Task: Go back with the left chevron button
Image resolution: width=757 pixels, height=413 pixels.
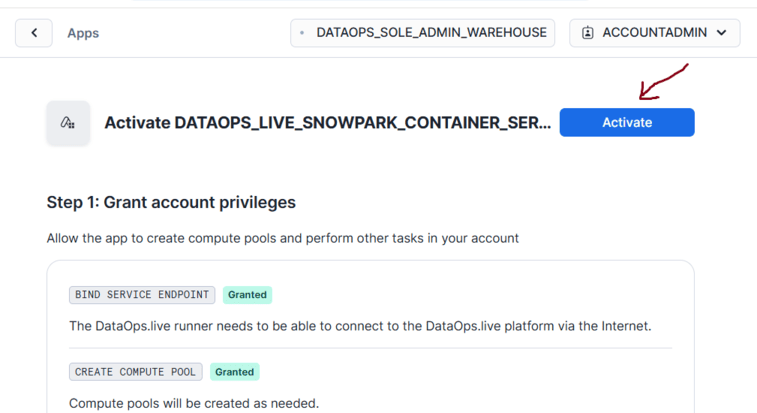Action: (34, 33)
